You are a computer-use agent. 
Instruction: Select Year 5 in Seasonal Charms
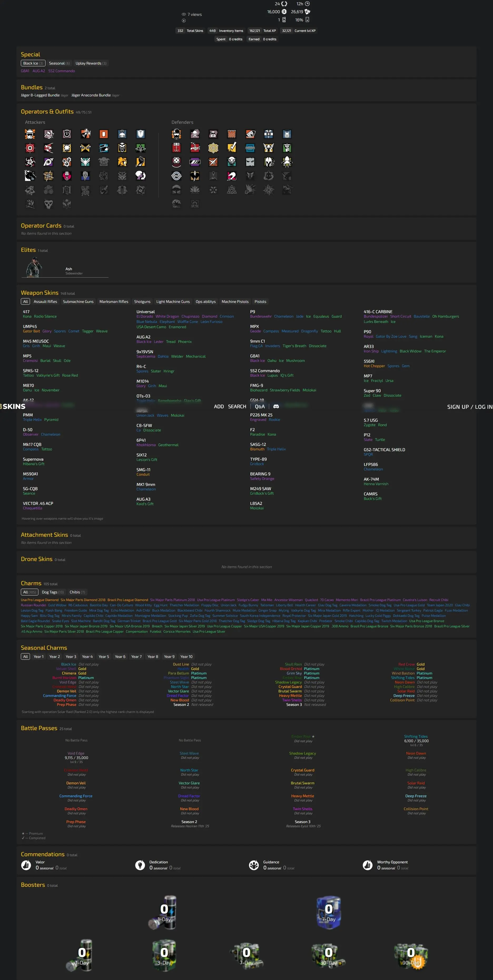coord(103,657)
